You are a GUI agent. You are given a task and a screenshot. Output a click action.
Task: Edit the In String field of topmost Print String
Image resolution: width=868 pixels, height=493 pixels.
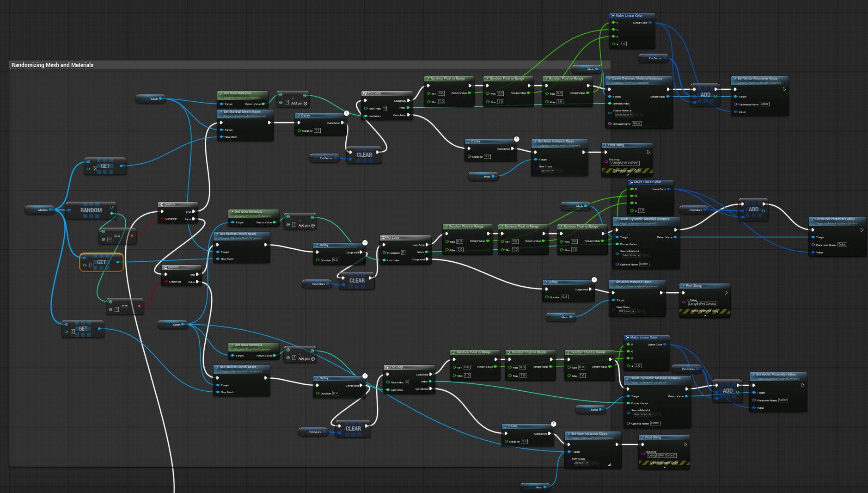[x=625, y=163]
